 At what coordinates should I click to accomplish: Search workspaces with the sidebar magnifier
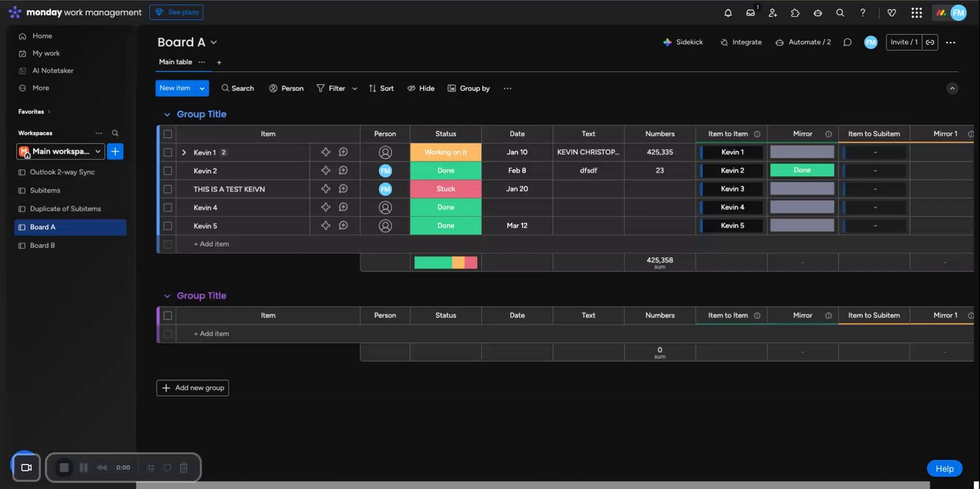(115, 133)
